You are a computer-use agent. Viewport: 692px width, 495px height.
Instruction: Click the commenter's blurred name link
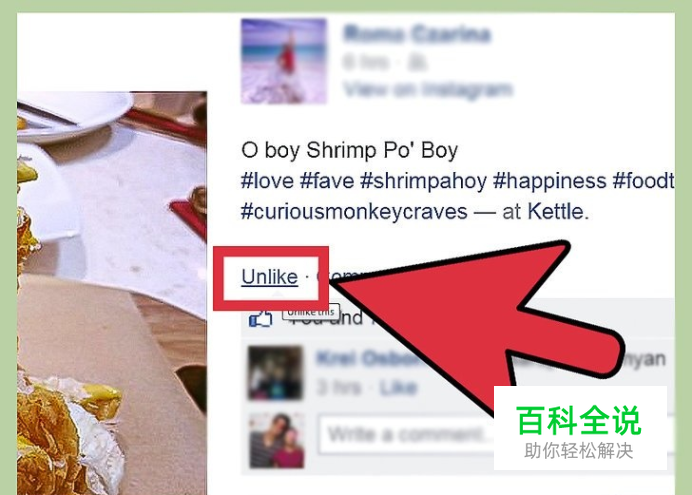tap(369, 359)
